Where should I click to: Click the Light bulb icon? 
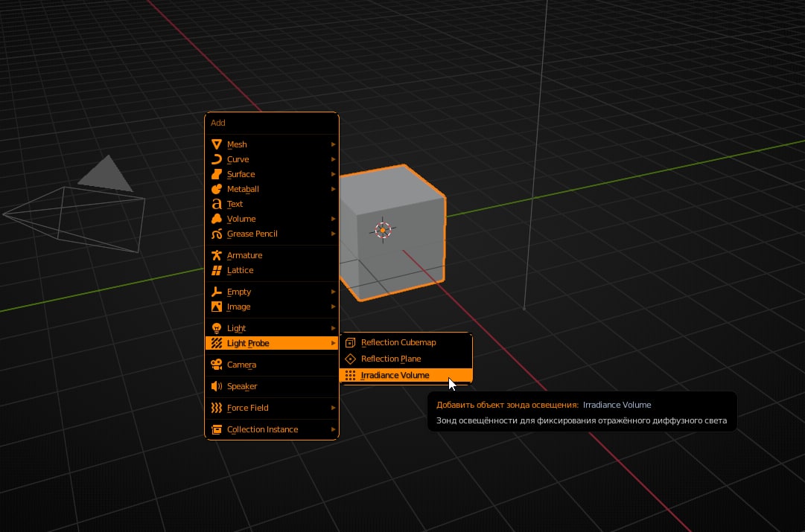click(217, 328)
